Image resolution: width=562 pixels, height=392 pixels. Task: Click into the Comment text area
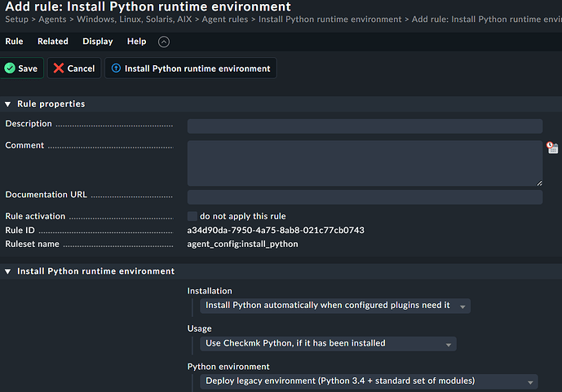(x=365, y=163)
